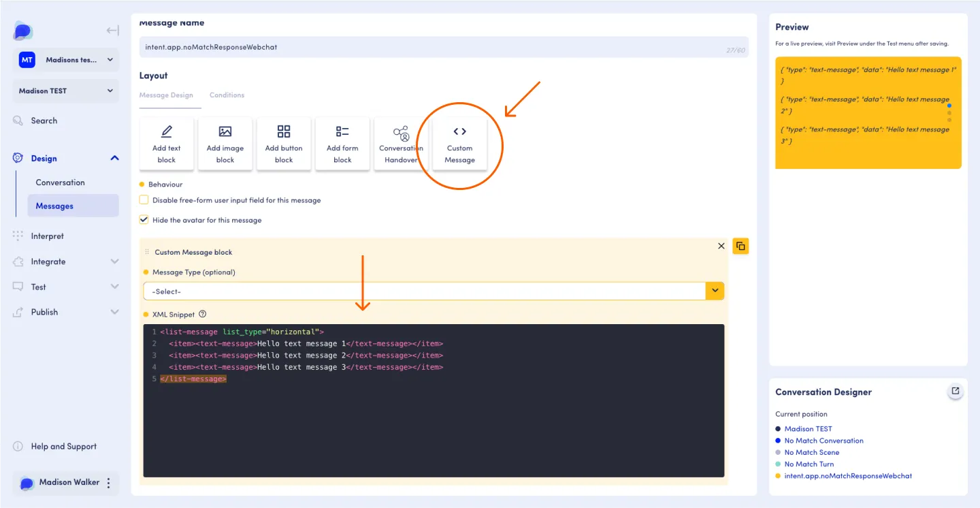
Task: Click the Publish share icon
Action: pos(18,312)
